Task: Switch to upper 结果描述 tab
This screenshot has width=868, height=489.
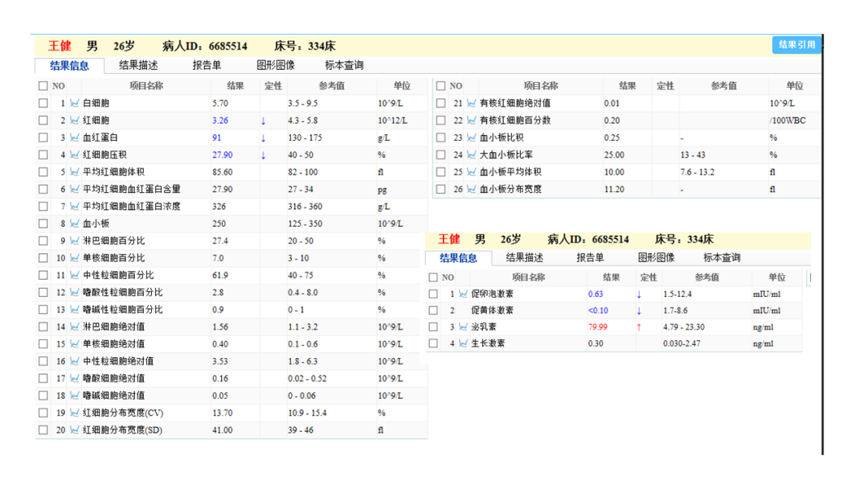Action: 138,65
